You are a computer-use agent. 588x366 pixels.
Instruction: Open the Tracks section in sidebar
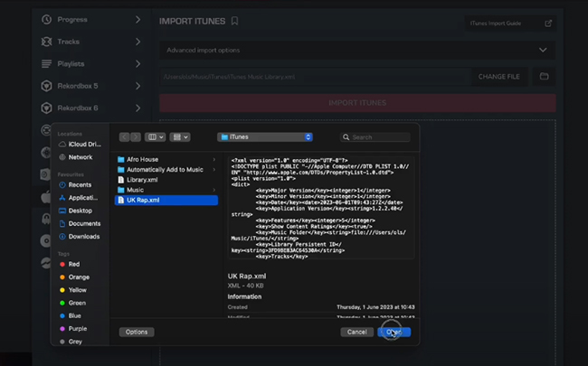pyautogui.click(x=91, y=42)
